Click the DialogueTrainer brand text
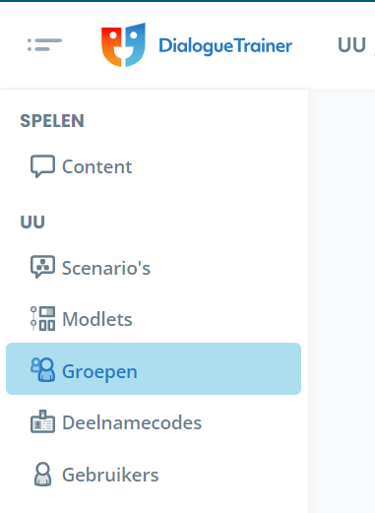 [225, 46]
